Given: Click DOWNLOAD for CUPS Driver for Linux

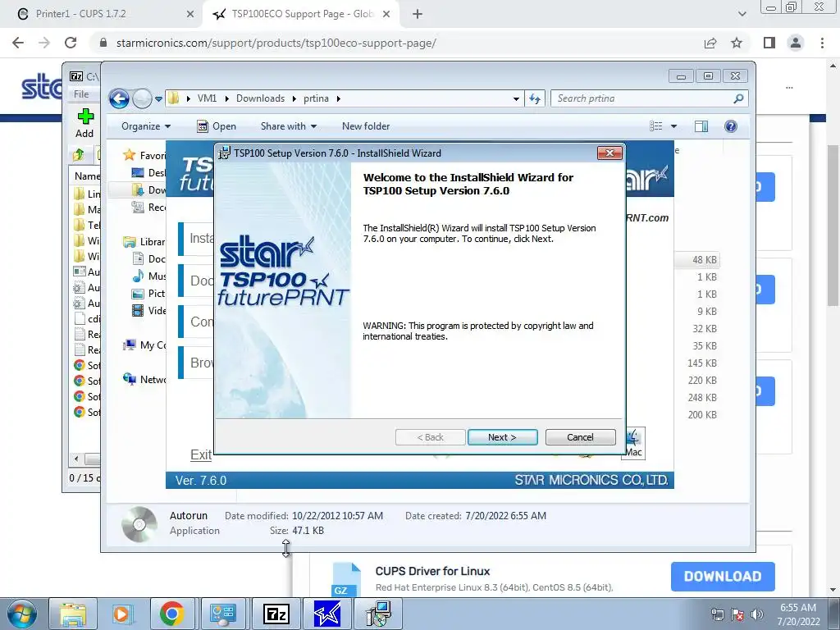Looking at the screenshot, I should click(723, 577).
